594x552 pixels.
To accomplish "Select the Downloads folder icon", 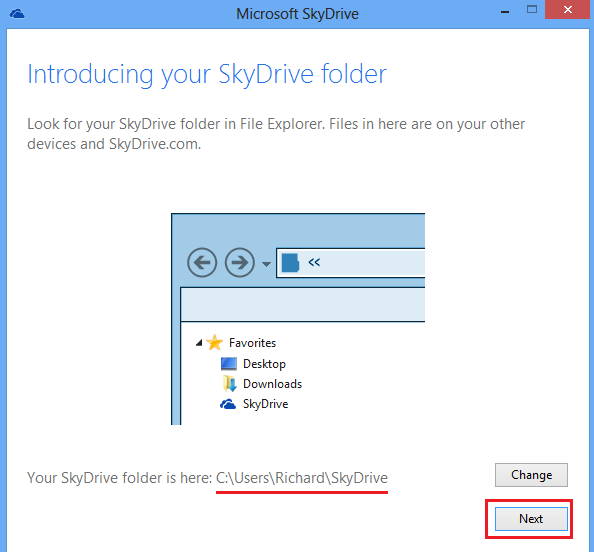I will point(230,383).
